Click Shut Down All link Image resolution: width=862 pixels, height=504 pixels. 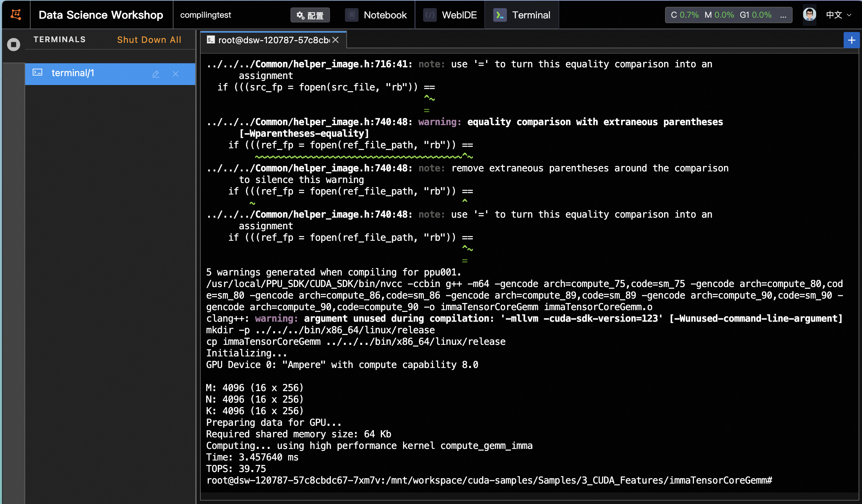(149, 40)
